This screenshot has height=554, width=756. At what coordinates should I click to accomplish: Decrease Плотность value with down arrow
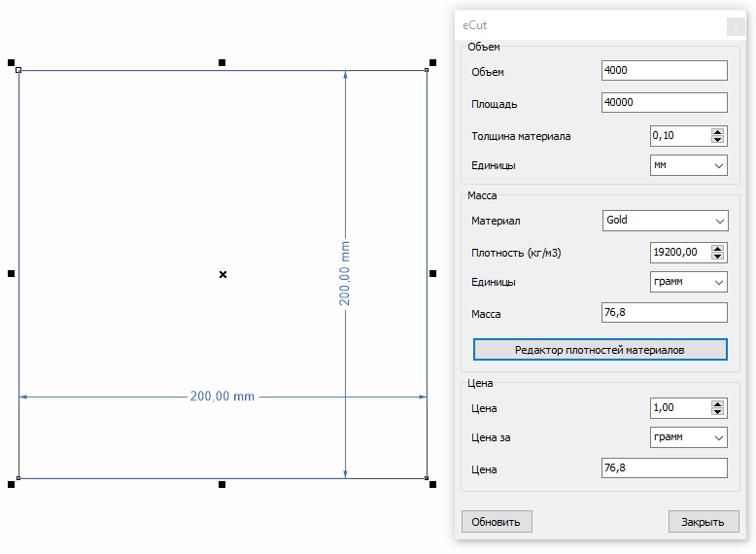pos(717,257)
